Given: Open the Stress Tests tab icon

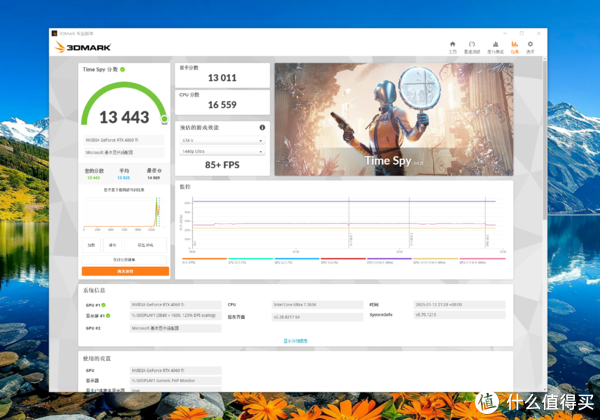Looking at the screenshot, I should pos(494,46).
